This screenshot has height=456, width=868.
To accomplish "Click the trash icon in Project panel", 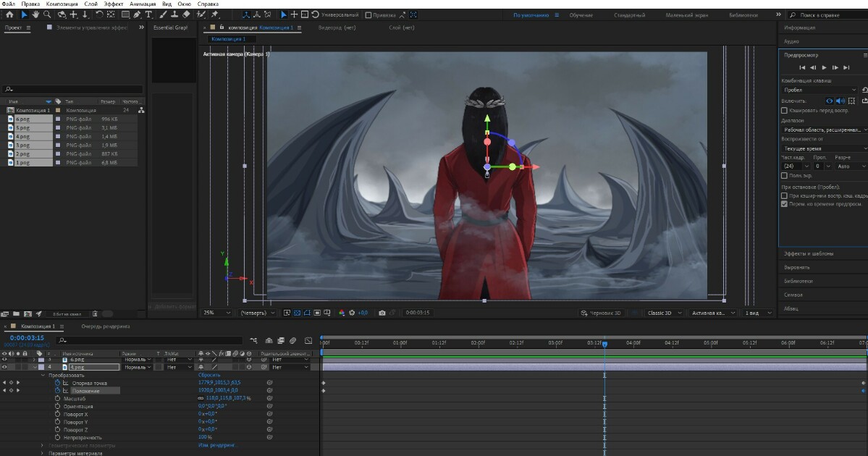I will (95, 314).
